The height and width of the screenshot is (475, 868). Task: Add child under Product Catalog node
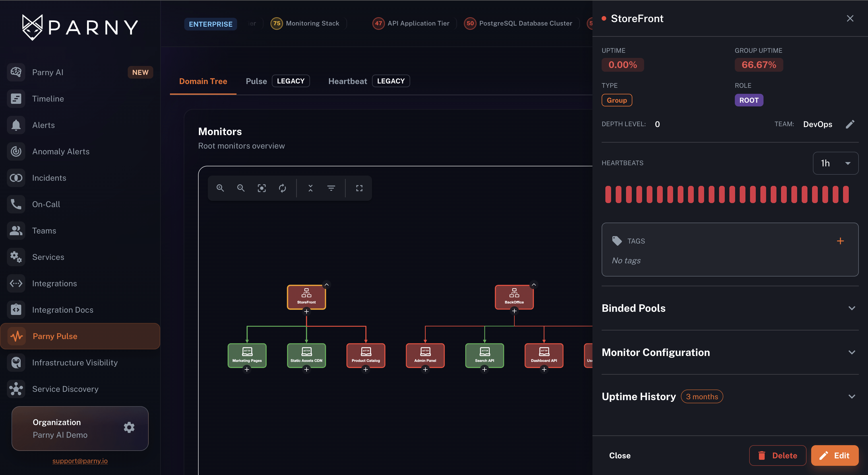point(366,369)
